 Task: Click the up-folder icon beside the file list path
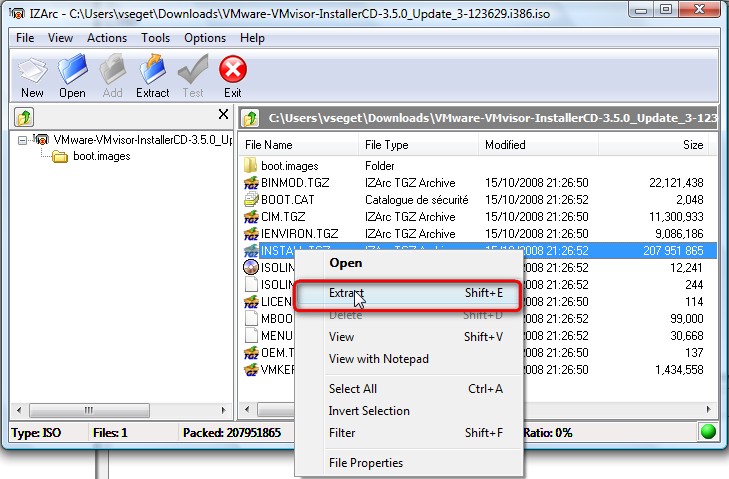[251, 118]
